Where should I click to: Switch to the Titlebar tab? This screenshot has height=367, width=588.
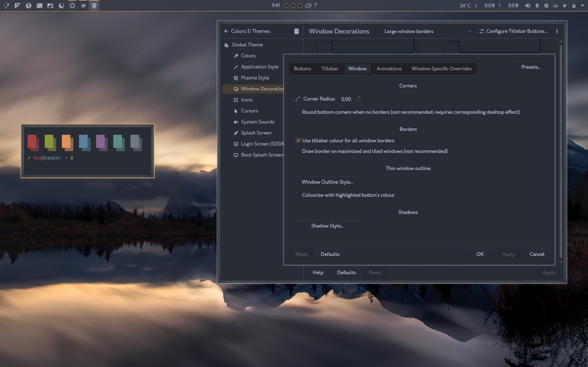[330, 69]
